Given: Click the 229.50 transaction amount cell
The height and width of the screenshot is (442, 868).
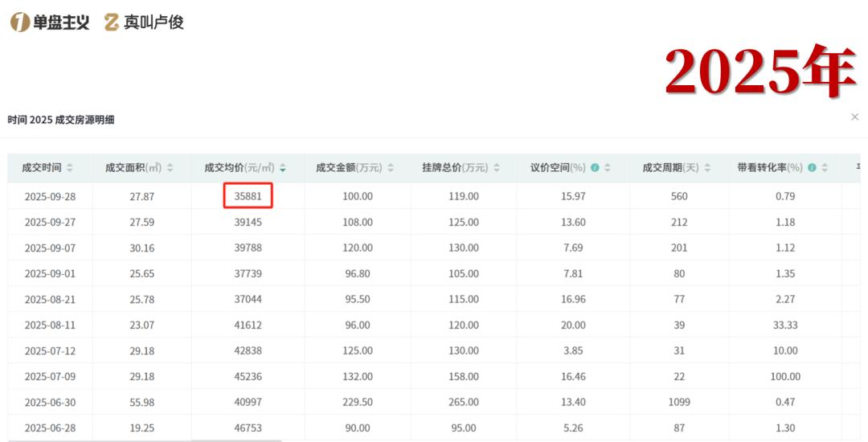Looking at the screenshot, I should pos(358,402).
